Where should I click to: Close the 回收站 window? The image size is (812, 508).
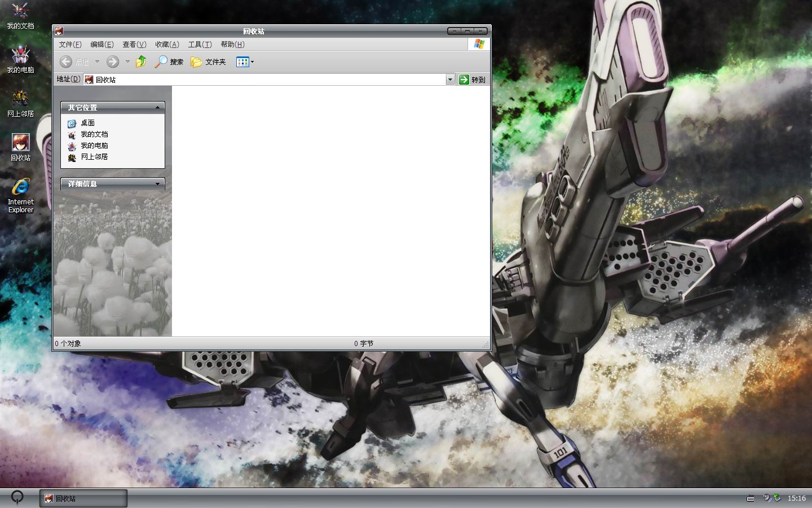[x=480, y=31]
